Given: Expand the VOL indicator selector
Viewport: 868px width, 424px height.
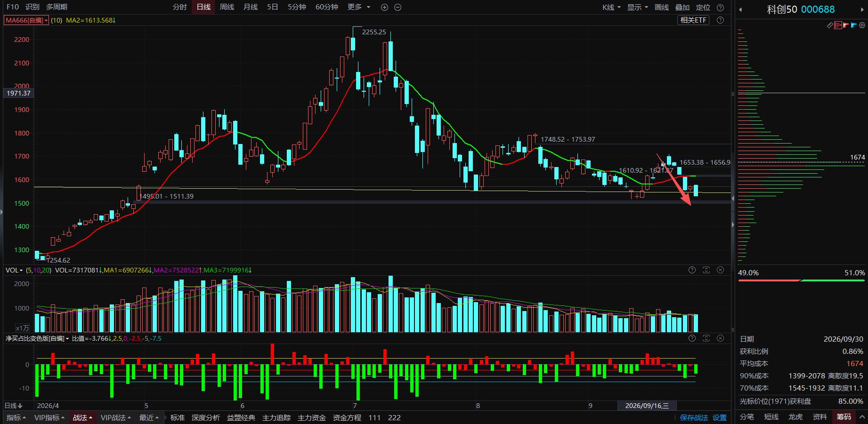Looking at the screenshot, I should point(14,270).
